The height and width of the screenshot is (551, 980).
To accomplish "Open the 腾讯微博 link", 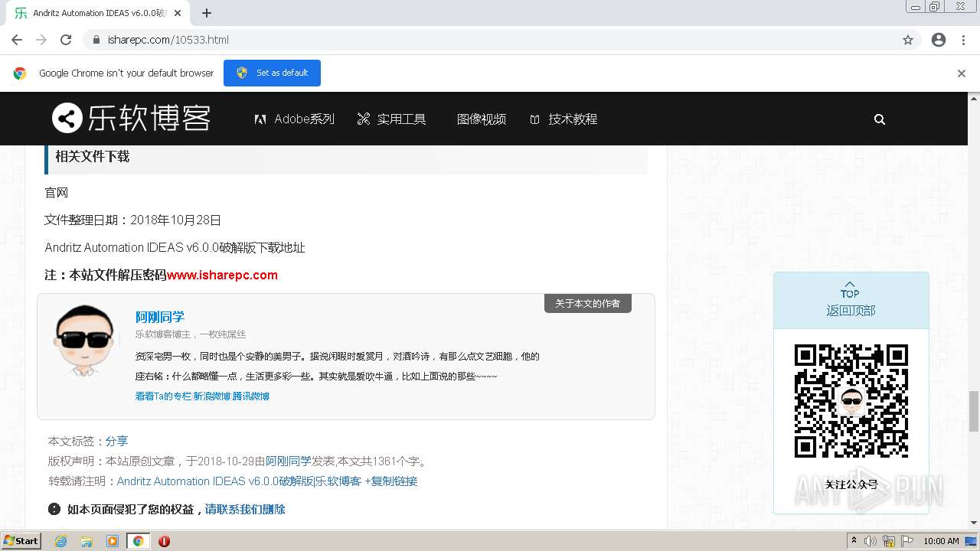I will point(251,396).
